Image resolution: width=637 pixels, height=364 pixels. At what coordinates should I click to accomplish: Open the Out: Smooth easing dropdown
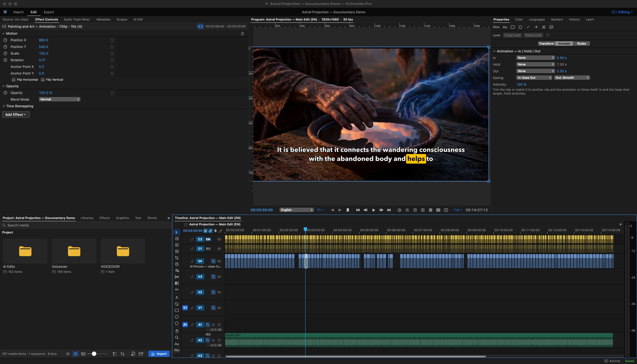572,78
